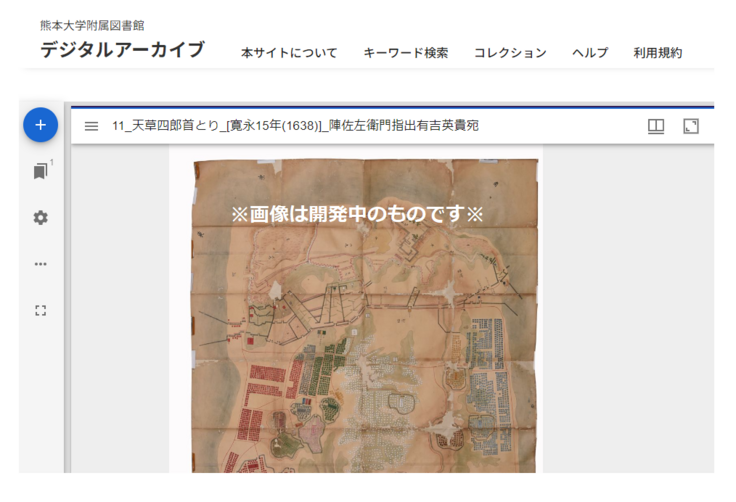Click the デジタルアーカイブ site title
The width and height of the screenshot is (736, 502).
(x=122, y=50)
